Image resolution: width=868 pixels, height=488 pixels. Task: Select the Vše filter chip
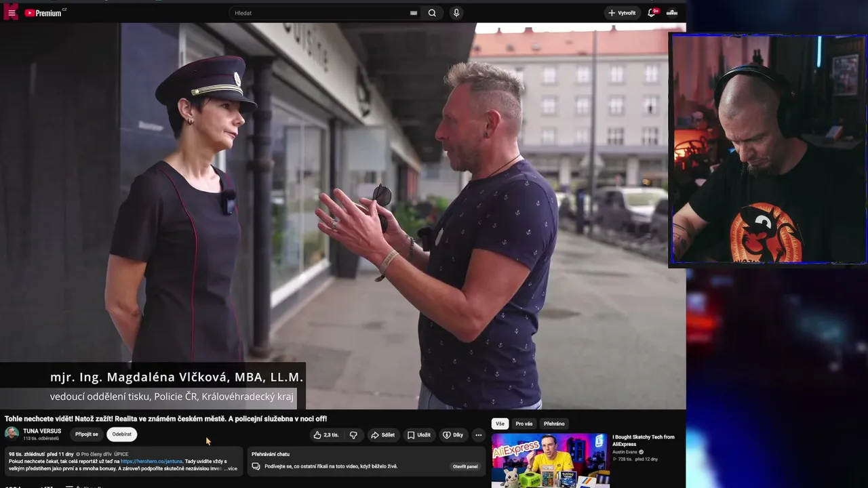[x=500, y=424]
